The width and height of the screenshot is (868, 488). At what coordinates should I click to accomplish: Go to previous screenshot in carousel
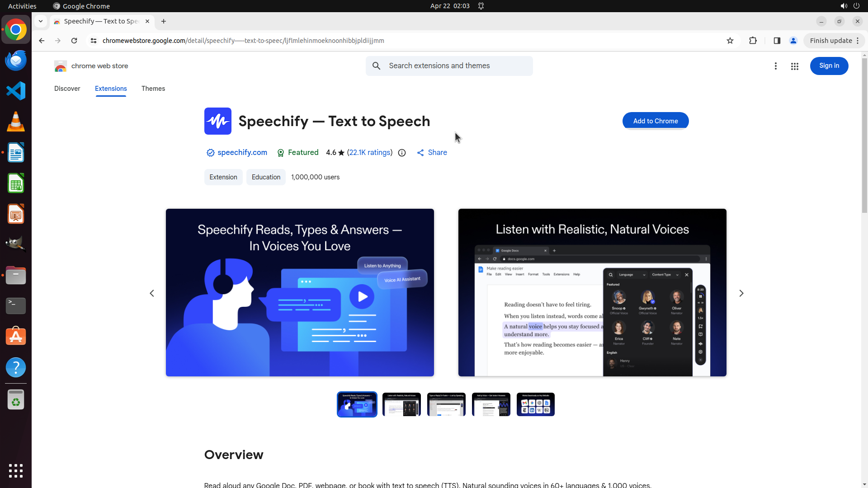[152, 293]
